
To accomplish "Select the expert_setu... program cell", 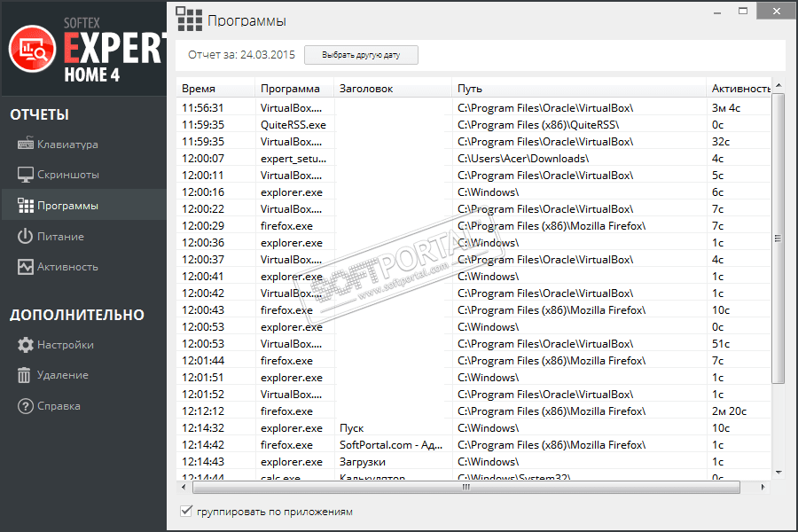I will 293,159.
